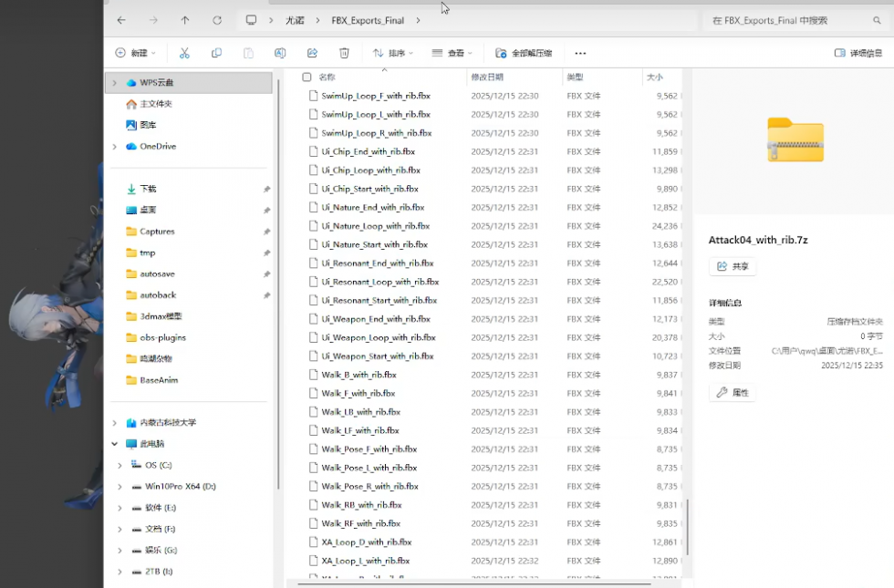The height and width of the screenshot is (588, 894).
Task: Click the Share icon in toolbar
Action: pyautogui.click(x=312, y=54)
